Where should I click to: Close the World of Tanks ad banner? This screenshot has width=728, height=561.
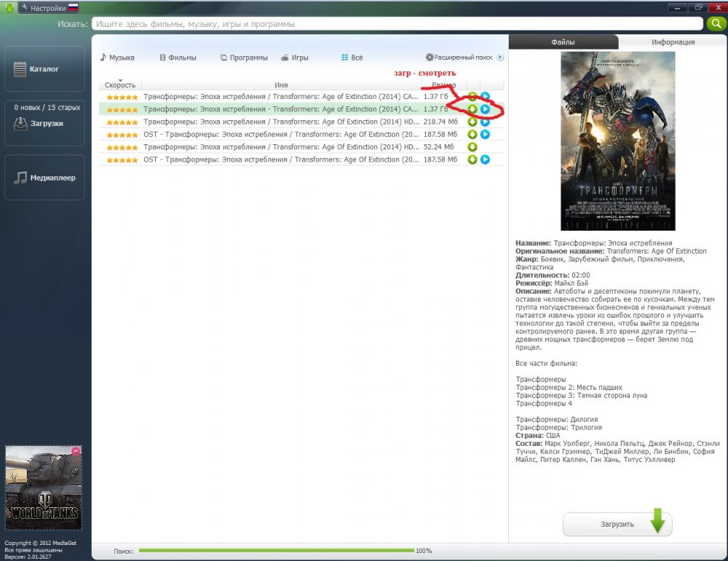(x=76, y=450)
